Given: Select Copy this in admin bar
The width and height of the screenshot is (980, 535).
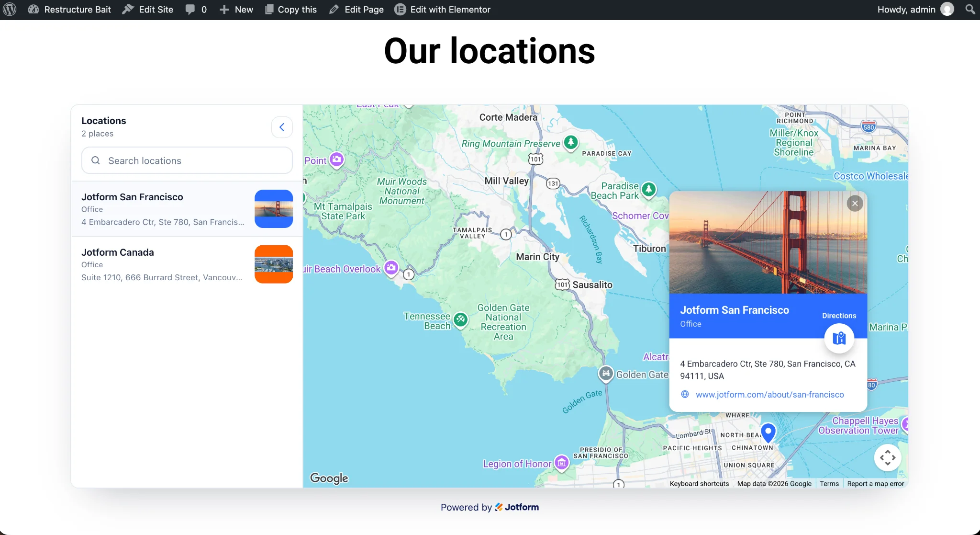Looking at the screenshot, I should [291, 10].
